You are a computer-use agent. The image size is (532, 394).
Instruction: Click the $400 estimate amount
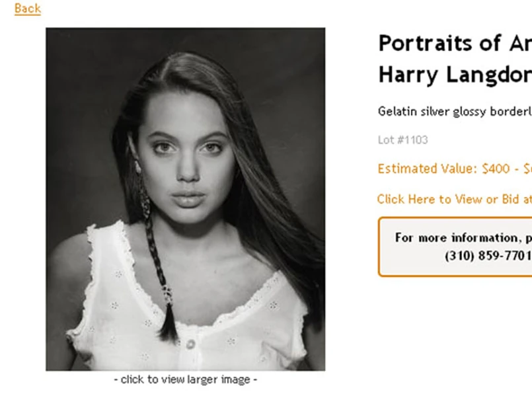495,169
